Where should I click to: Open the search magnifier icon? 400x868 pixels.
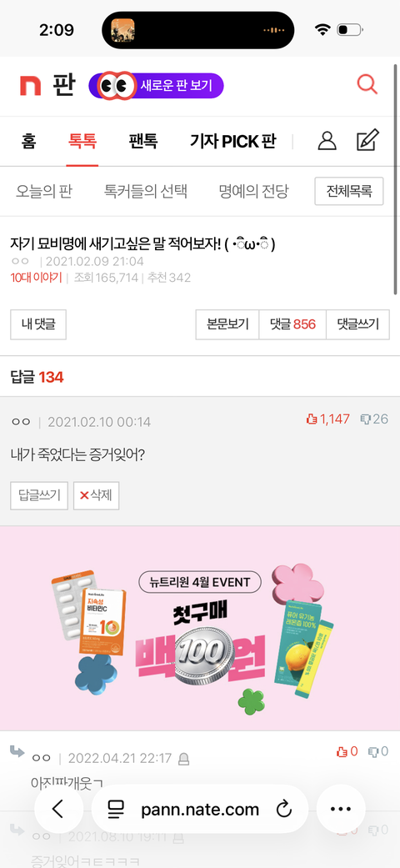(367, 85)
